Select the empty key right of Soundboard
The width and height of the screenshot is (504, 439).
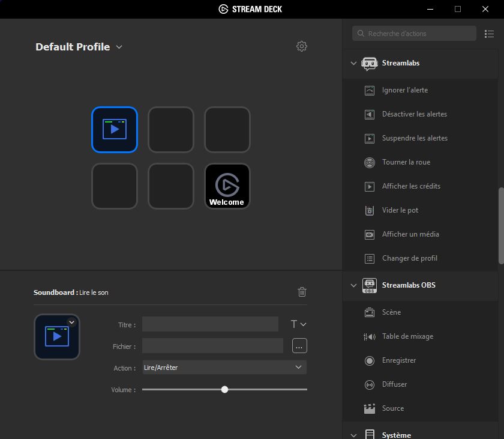point(171,130)
